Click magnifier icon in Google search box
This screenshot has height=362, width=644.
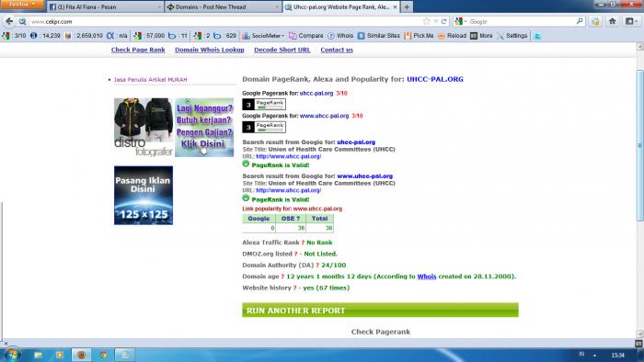point(580,21)
